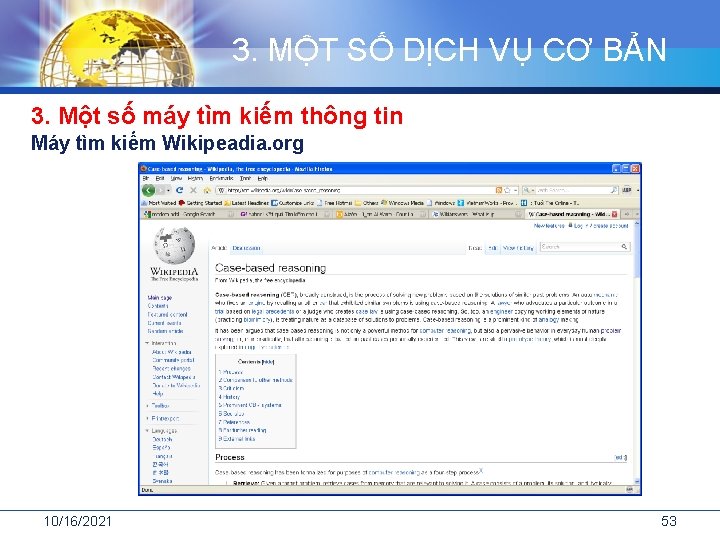
Task: Click the magnifier icon in browser search box
Action: click(613, 190)
